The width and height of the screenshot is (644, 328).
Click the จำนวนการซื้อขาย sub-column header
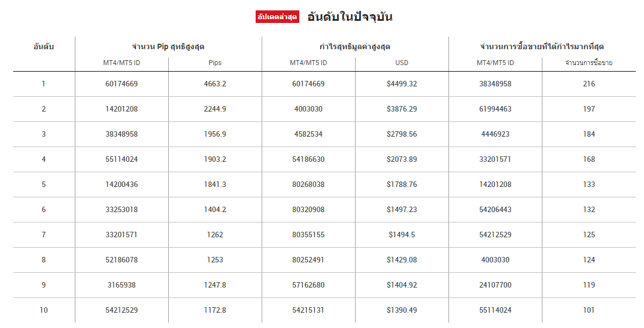[588, 63]
